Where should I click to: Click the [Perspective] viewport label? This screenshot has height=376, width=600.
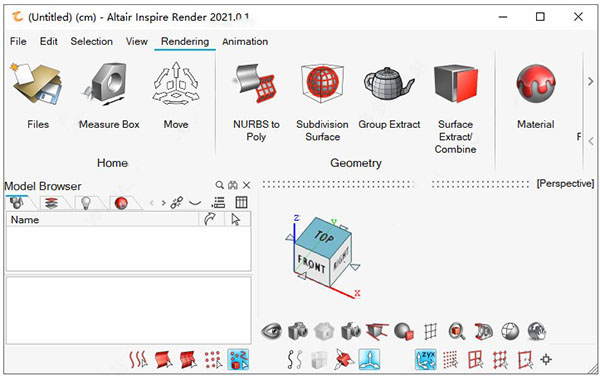coord(565,184)
